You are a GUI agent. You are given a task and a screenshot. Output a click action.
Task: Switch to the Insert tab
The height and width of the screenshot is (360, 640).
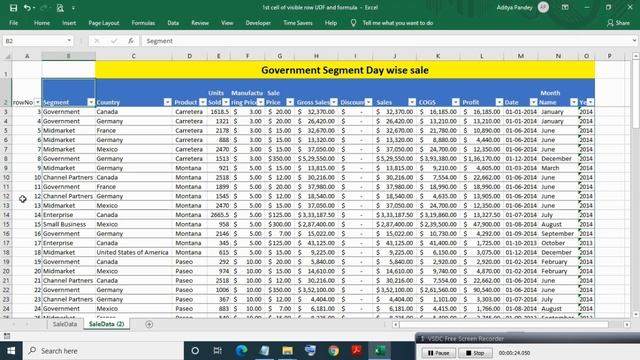[x=69, y=23]
